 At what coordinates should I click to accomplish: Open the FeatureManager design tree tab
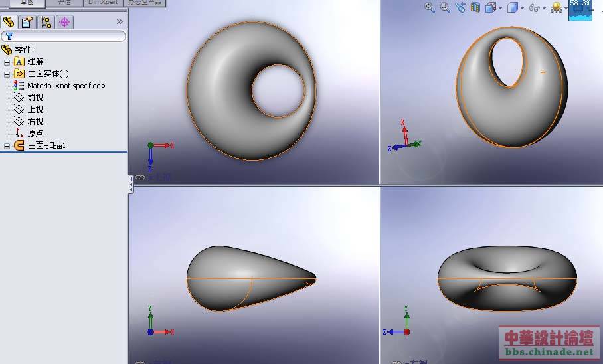(9, 22)
